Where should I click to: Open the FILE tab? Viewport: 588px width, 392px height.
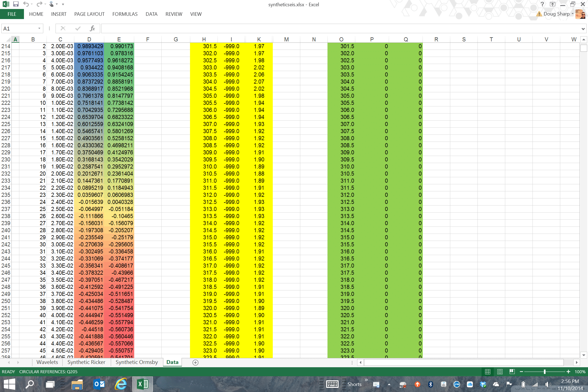coord(12,14)
